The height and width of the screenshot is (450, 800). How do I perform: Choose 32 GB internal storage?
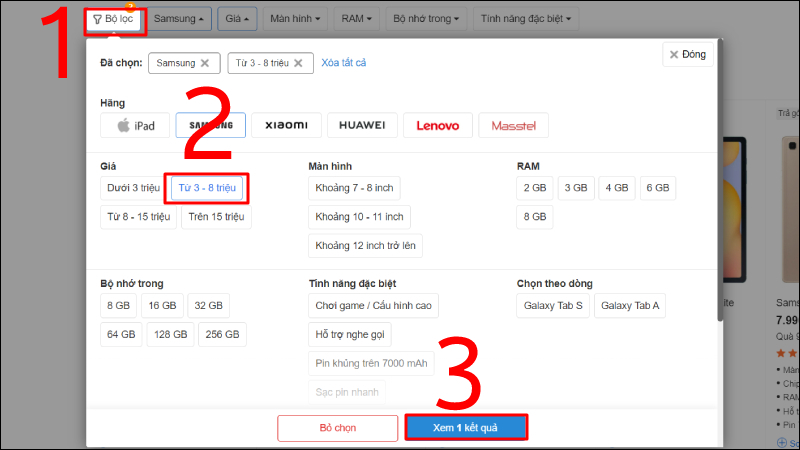click(209, 306)
